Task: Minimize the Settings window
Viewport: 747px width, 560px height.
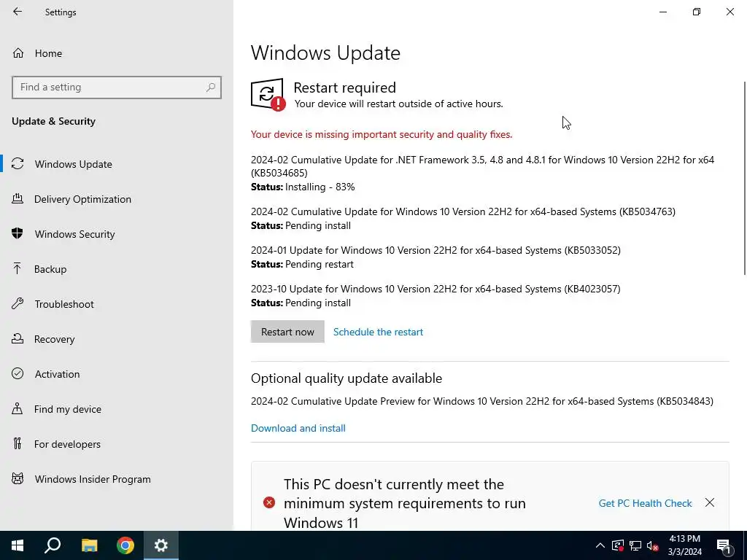Action: 663,12
